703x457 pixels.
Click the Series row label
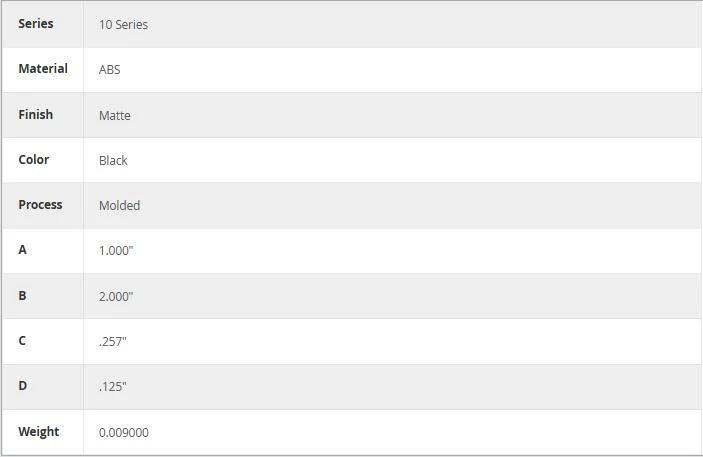35,23
